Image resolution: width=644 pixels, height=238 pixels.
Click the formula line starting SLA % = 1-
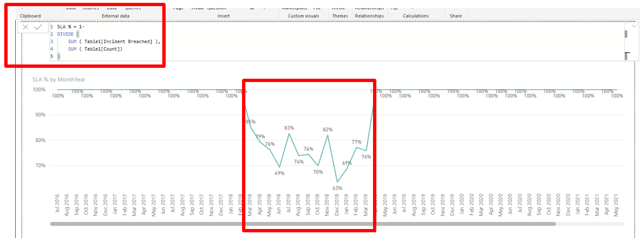[x=71, y=27]
